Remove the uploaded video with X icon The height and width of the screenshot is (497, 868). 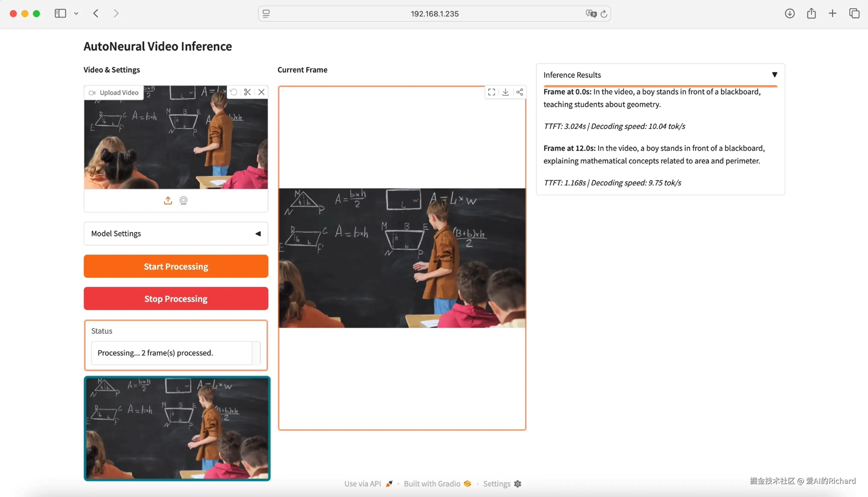tap(261, 92)
